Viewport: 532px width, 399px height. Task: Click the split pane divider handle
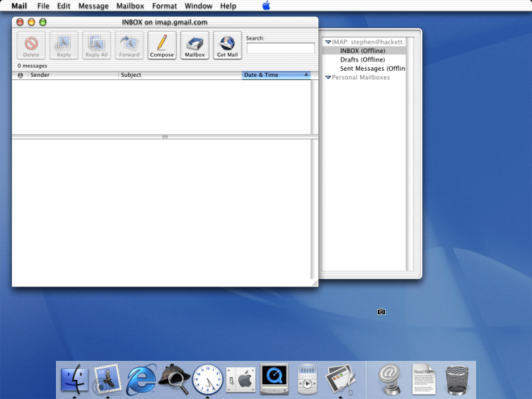click(x=165, y=137)
